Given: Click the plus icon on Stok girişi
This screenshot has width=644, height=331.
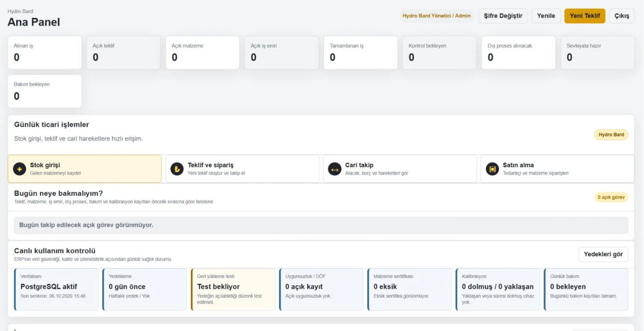Looking at the screenshot, I should pos(19,169).
